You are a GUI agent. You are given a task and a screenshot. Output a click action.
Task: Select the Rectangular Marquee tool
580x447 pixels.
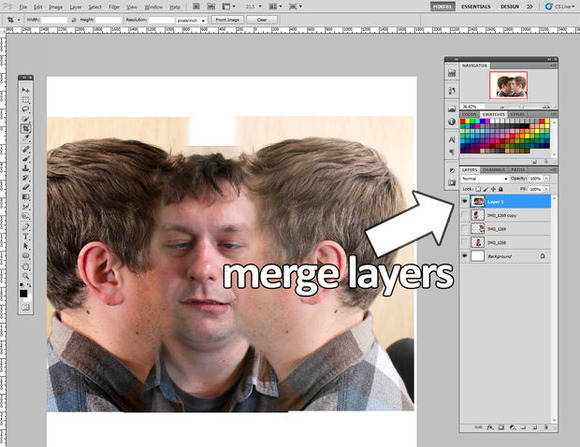tap(26, 100)
